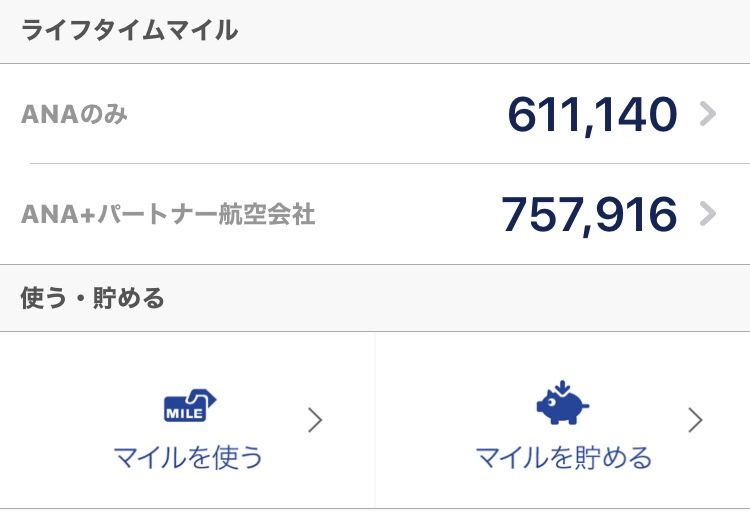
Task: Open the ANA+パートナー航空会社 chevron arrow
Action: coord(707,214)
